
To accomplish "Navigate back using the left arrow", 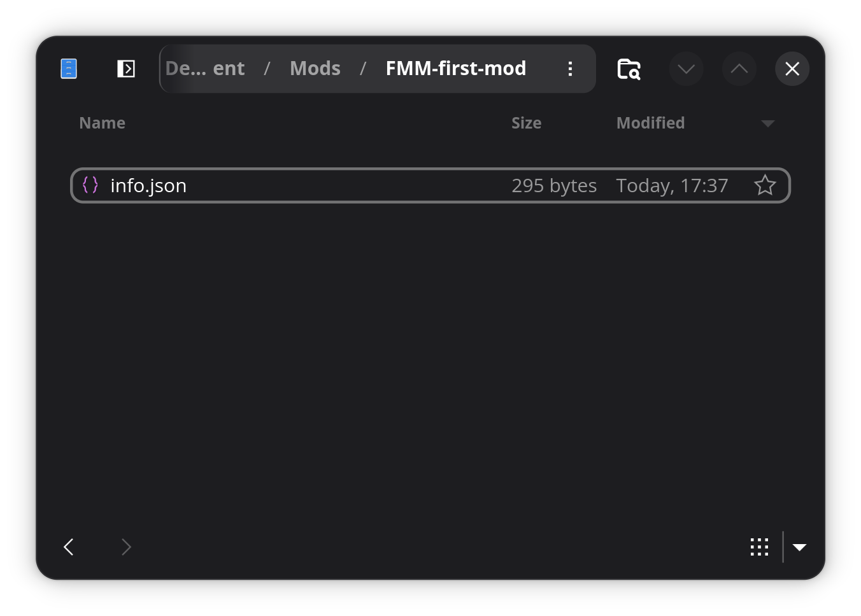I will 69,547.
